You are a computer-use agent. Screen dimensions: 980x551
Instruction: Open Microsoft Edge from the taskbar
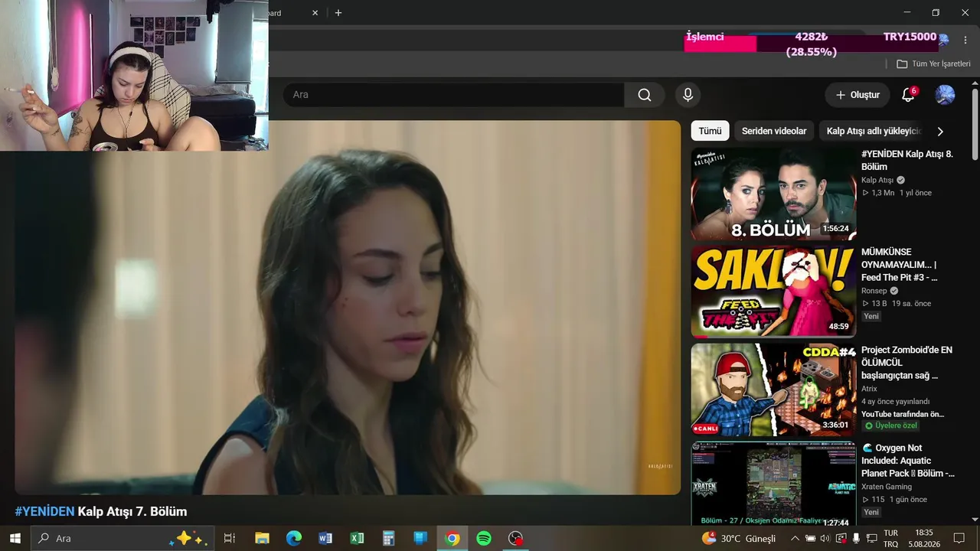coord(294,538)
